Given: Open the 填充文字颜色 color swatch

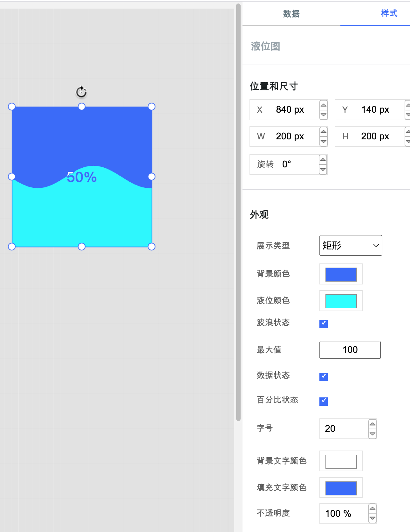Looking at the screenshot, I should pyautogui.click(x=341, y=488).
